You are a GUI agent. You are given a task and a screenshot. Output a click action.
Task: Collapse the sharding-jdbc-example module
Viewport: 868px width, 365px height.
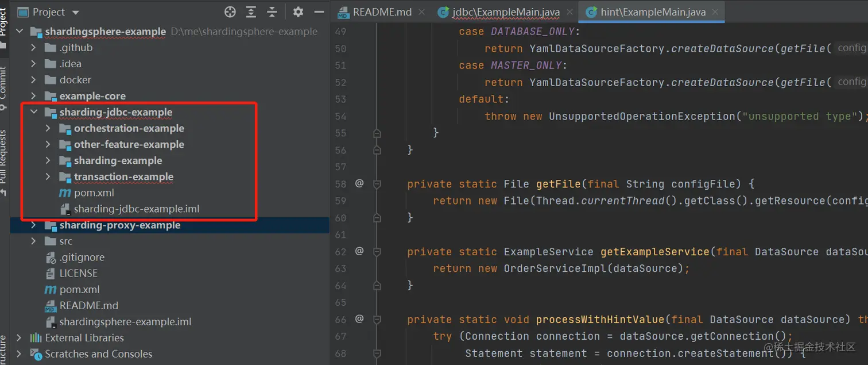point(33,112)
